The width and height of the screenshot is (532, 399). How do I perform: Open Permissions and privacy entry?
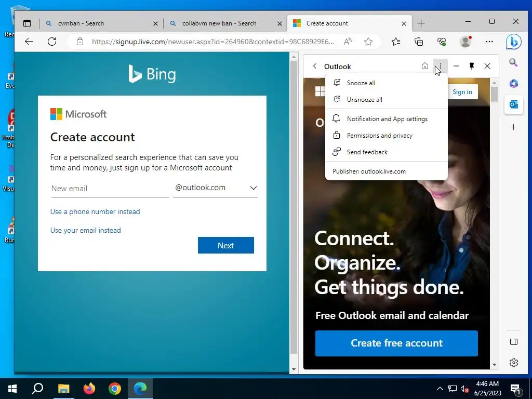(x=387, y=136)
